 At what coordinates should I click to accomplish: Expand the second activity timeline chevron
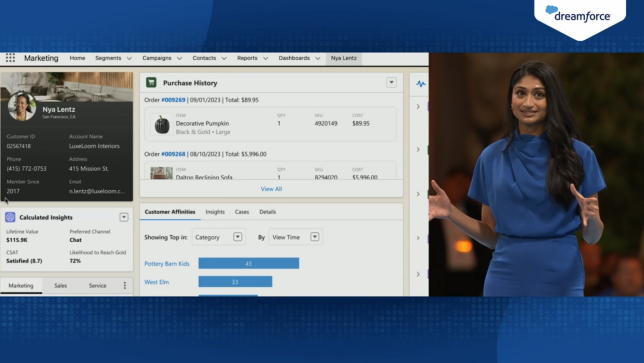(418, 149)
